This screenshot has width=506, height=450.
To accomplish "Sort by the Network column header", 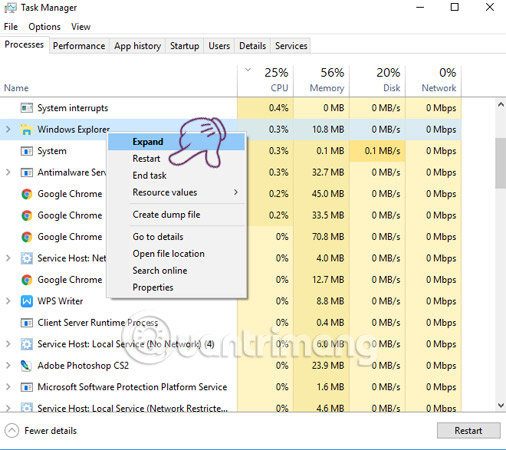I will (434, 81).
